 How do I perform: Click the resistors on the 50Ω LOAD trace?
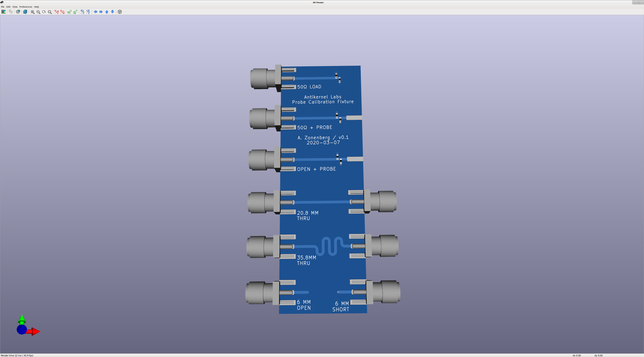(x=338, y=78)
